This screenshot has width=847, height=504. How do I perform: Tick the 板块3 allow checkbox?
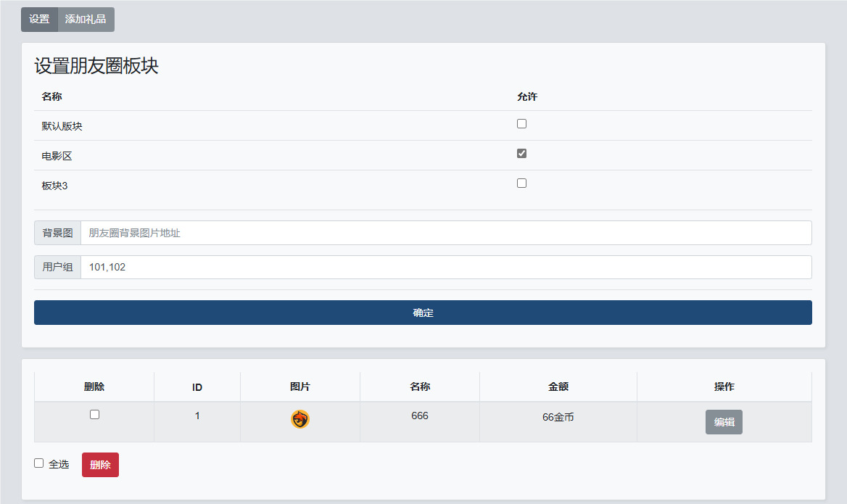coord(521,183)
